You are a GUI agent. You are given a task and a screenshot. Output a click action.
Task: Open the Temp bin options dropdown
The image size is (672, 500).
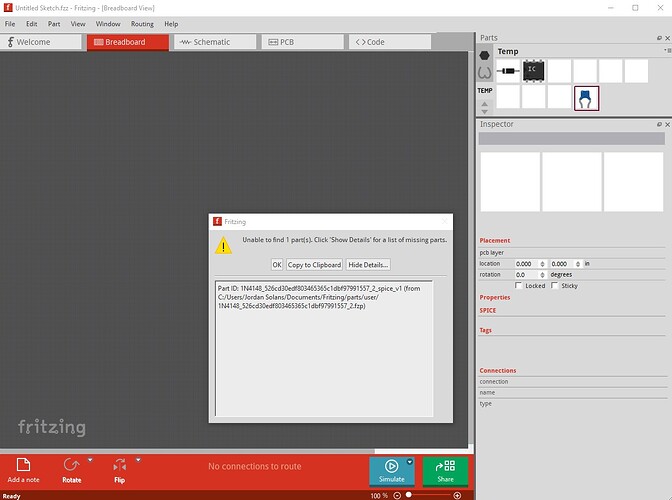666,51
